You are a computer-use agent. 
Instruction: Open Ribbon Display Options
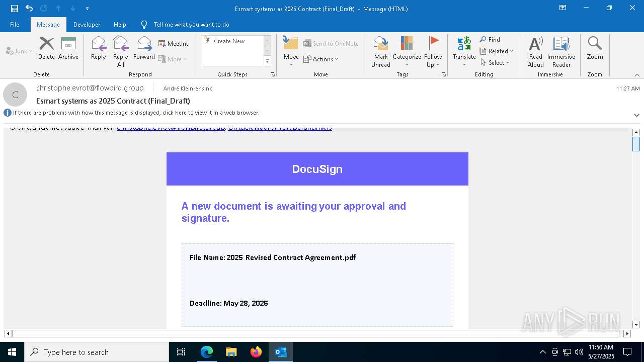click(x=563, y=8)
